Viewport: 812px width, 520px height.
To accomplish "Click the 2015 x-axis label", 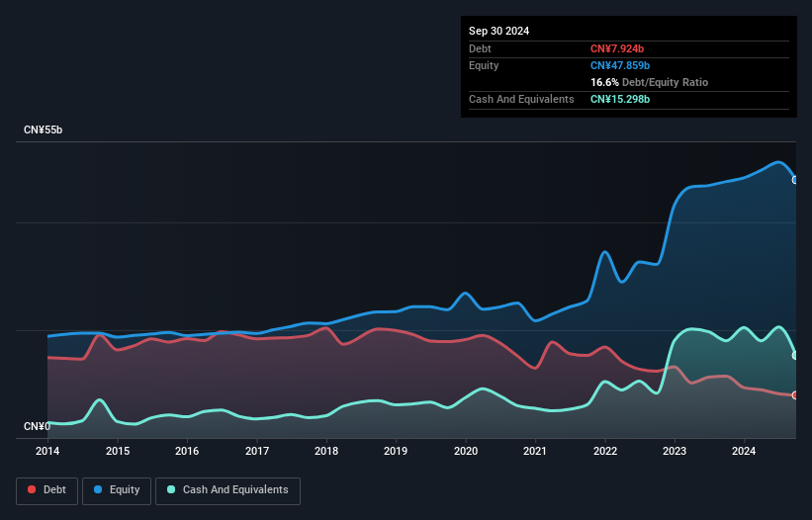I will (x=118, y=451).
